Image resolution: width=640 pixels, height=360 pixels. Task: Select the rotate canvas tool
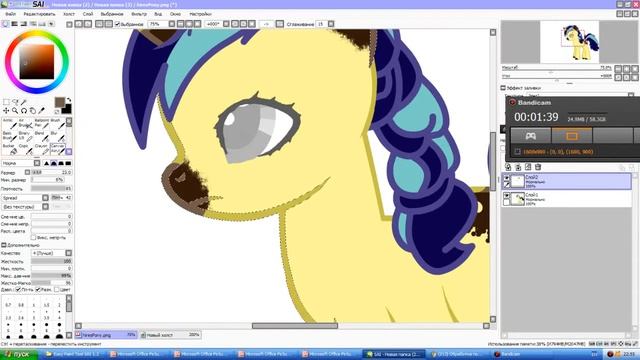tap(24, 111)
